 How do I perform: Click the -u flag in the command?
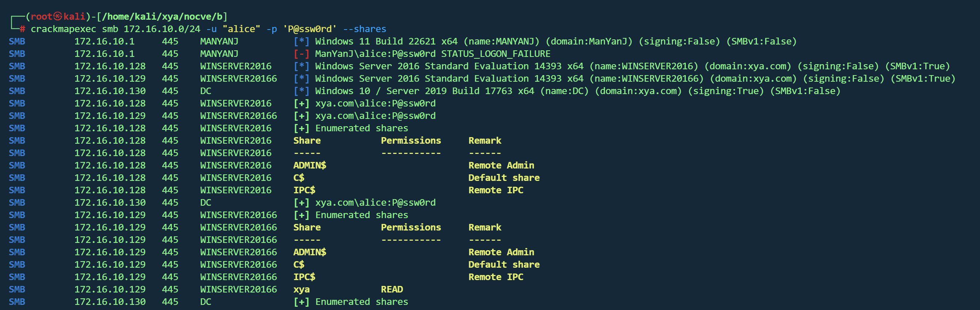(211, 29)
